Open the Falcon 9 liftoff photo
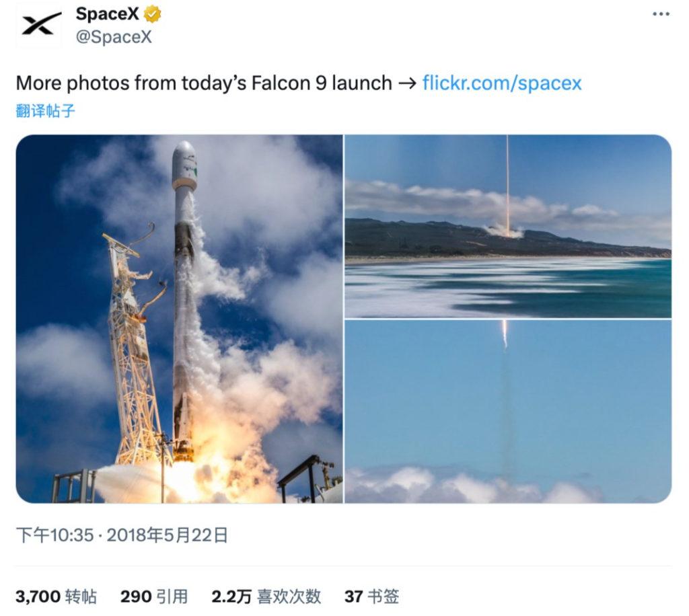Viewport: 689px width, 616px height. coord(179,319)
